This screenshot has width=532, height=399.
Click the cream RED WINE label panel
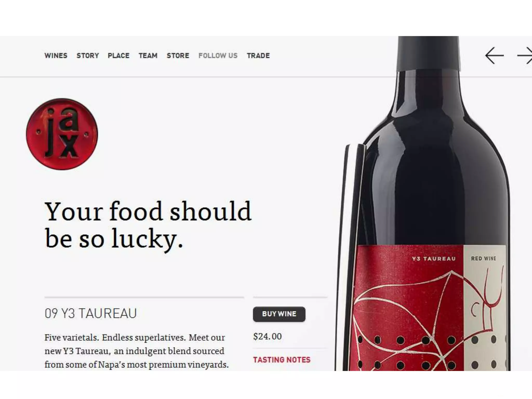pos(485,308)
